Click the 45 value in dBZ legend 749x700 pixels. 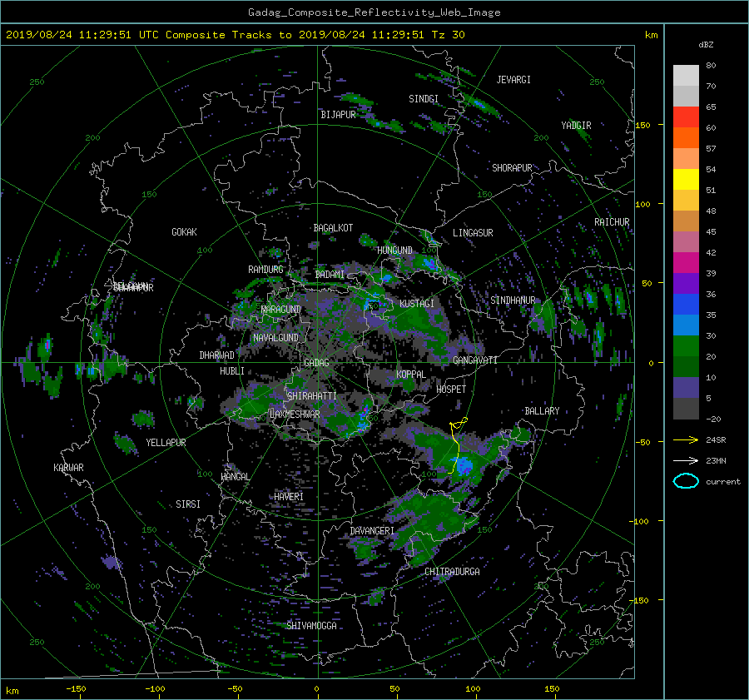tap(711, 231)
